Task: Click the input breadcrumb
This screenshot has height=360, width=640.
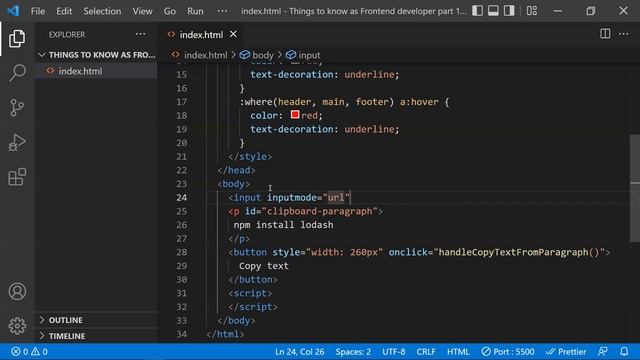Action: click(303, 55)
